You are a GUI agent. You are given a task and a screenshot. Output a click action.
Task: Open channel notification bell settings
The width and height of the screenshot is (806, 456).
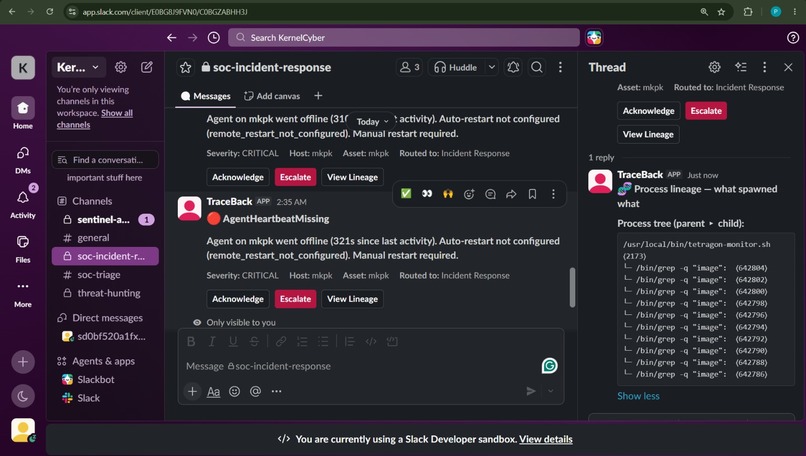tap(513, 67)
